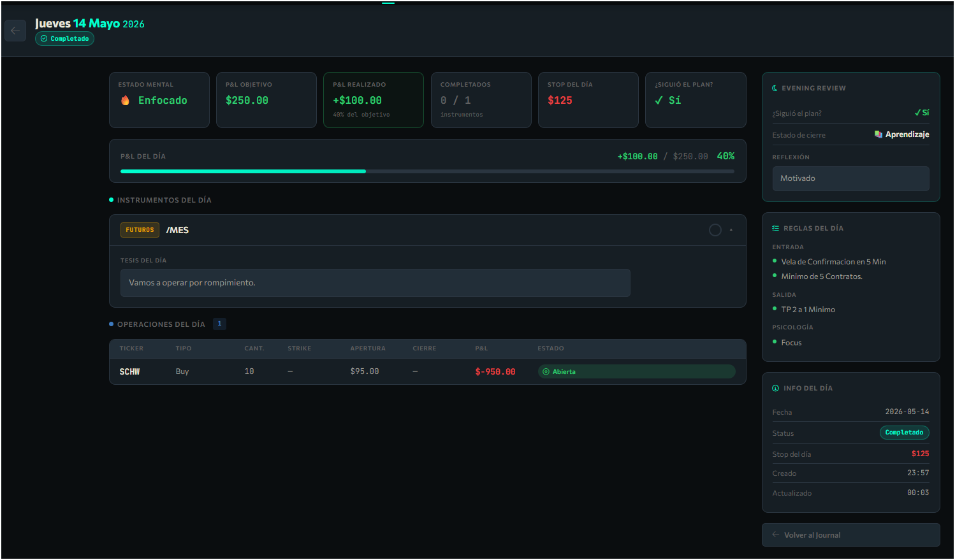The height and width of the screenshot is (560, 955).
Task: Click the P&L del Día progress bar
Action: point(427,171)
